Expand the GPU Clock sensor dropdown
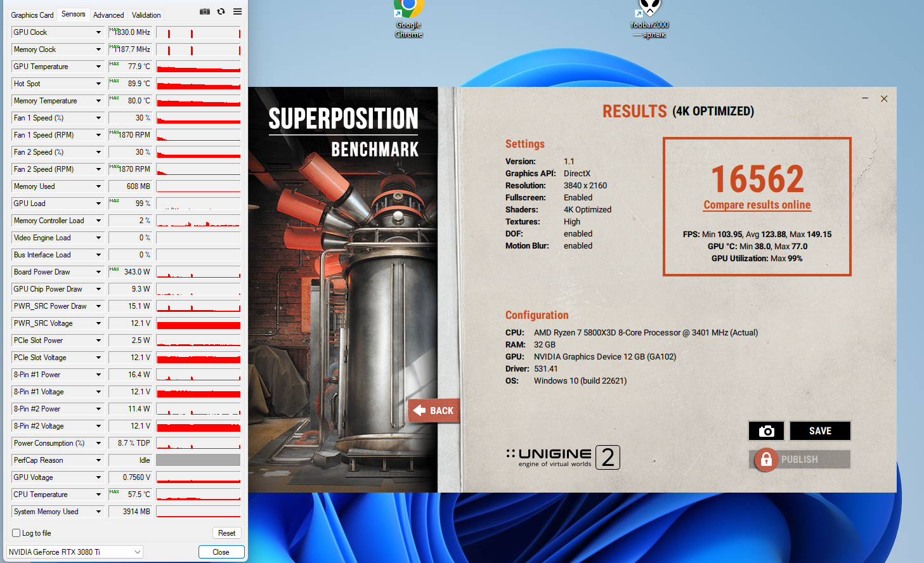Image resolution: width=924 pixels, height=563 pixels. (x=98, y=32)
